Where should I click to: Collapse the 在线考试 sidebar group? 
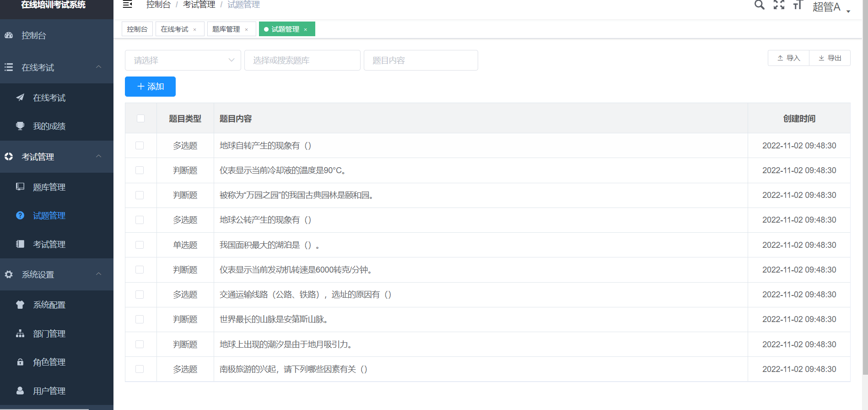tap(98, 67)
